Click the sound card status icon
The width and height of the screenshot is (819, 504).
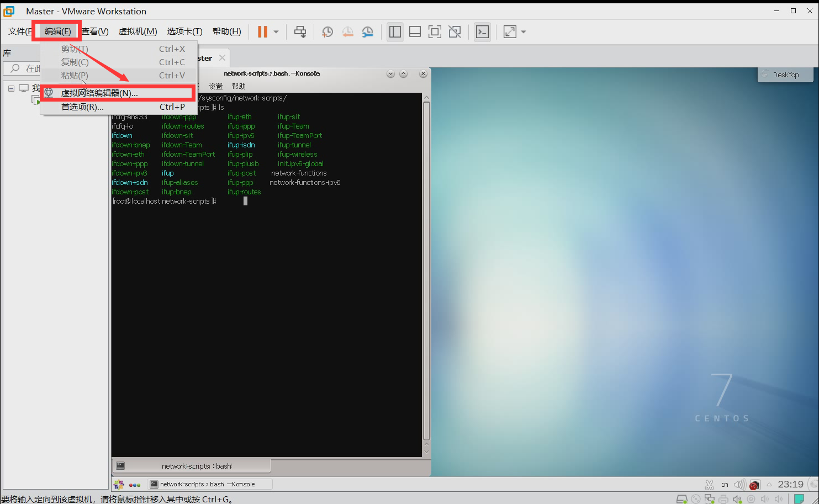(x=737, y=499)
